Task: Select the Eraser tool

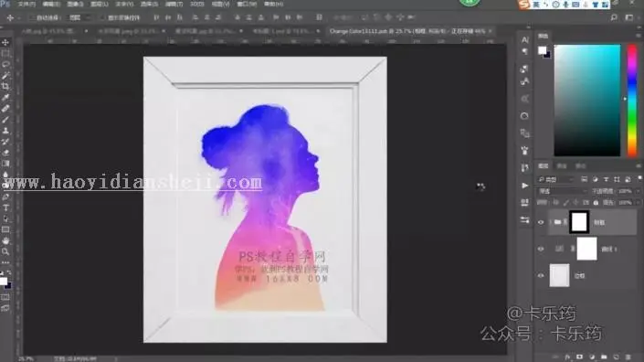Action: click(5, 153)
